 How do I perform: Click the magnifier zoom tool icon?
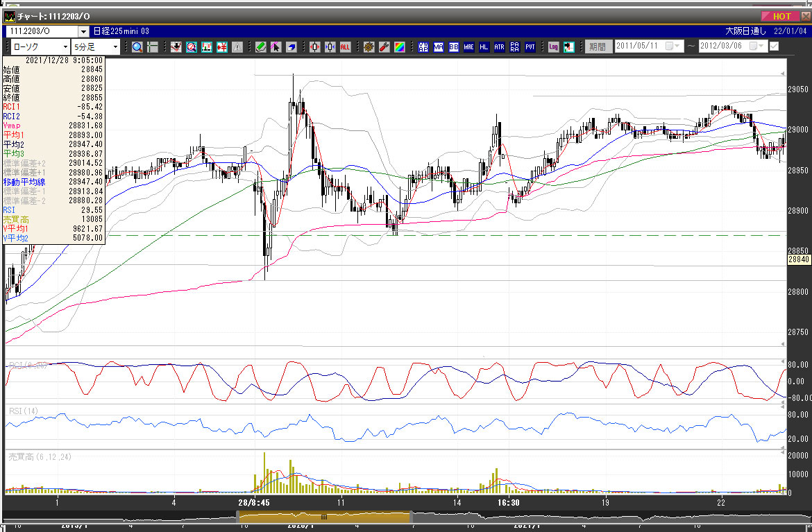click(x=137, y=47)
